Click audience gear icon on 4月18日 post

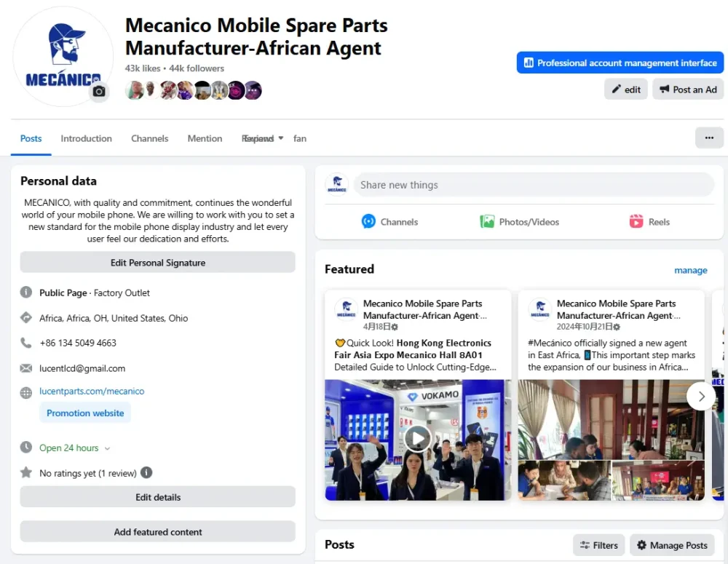point(395,327)
